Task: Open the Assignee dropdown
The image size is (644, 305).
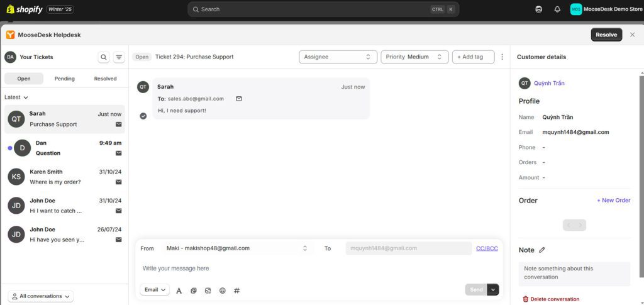Action: pyautogui.click(x=338, y=57)
